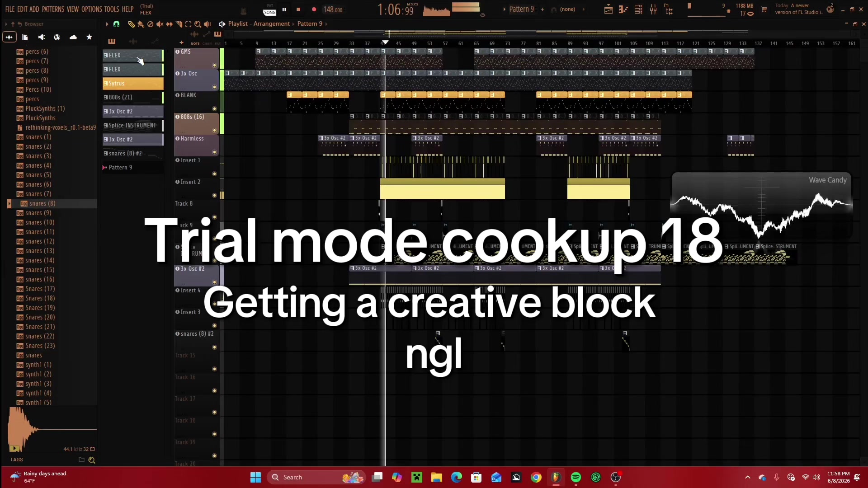Image resolution: width=868 pixels, height=488 pixels.
Task: Click the Windows Start button
Action: click(255, 477)
